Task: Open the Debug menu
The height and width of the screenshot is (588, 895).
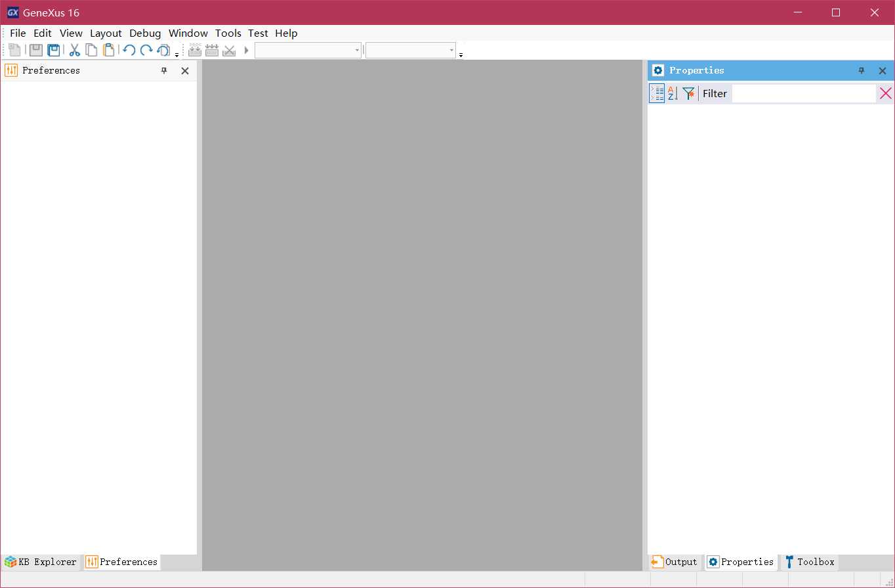Action: point(145,33)
